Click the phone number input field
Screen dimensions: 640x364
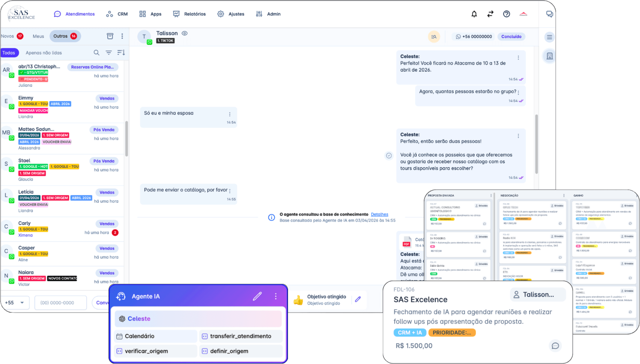point(60,303)
